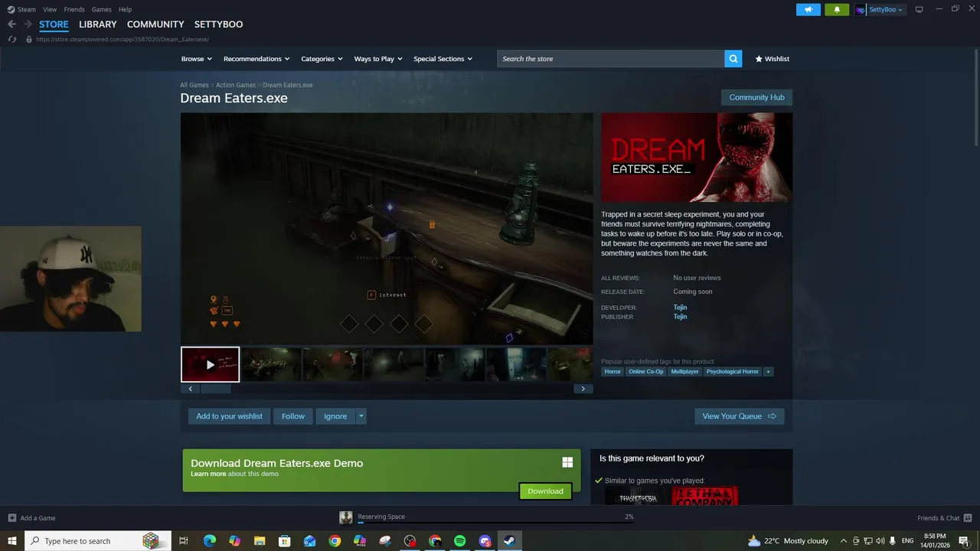
Task: Go to the SETTYBOO profile tab
Action: (218, 24)
